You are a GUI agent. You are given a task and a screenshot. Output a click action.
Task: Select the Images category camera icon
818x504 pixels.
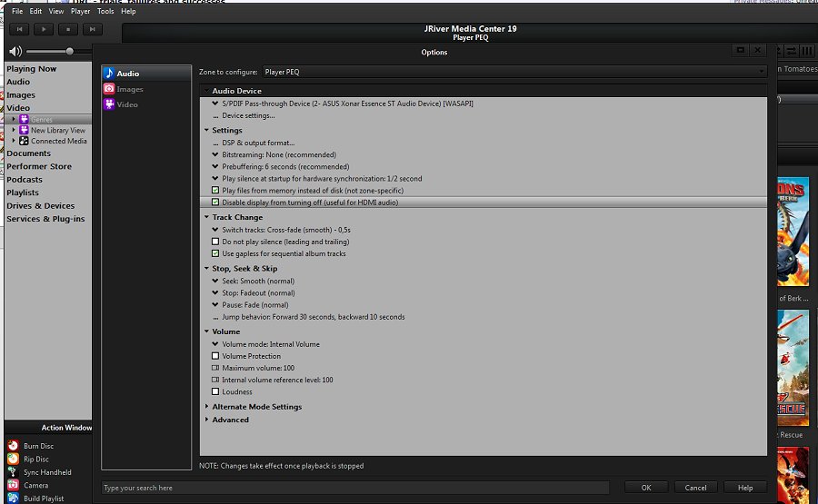coord(109,89)
